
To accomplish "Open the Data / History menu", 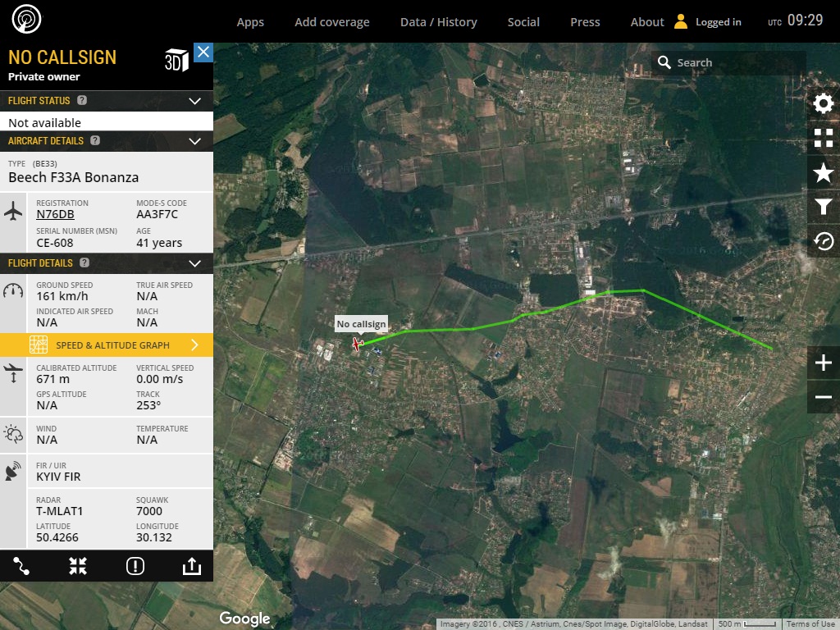I will (438, 22).
